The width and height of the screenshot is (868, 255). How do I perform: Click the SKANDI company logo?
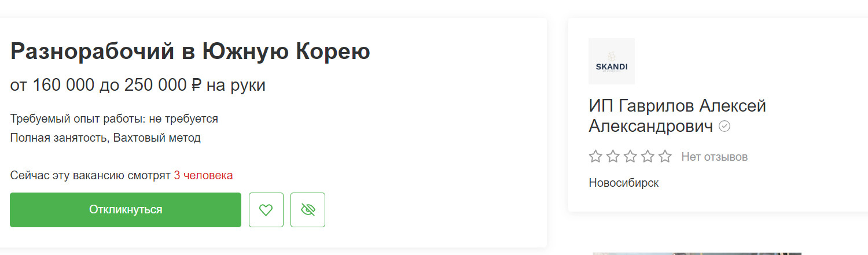click(611, 61)
